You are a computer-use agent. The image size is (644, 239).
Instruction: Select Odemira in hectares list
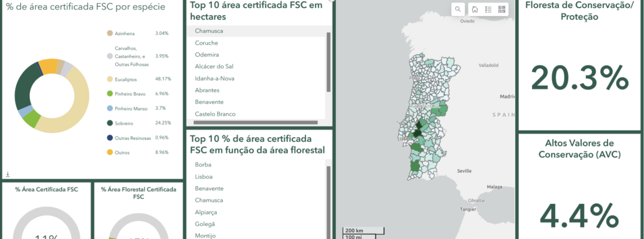point(256,55)
